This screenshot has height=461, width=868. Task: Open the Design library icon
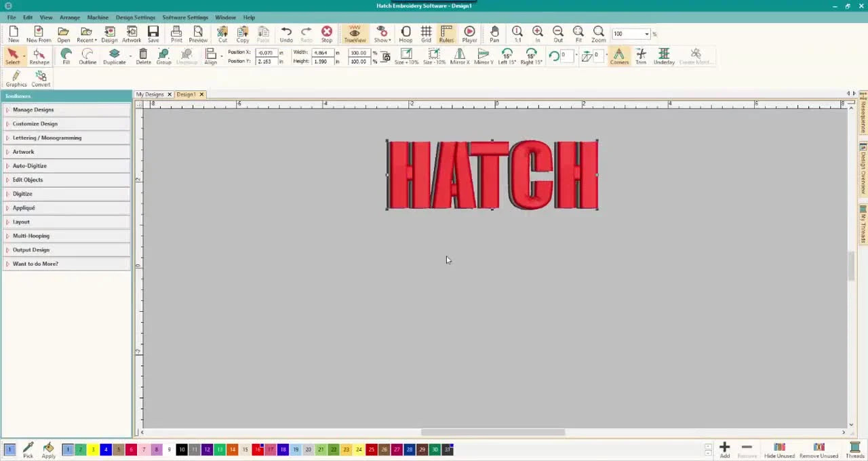point(109,34)
